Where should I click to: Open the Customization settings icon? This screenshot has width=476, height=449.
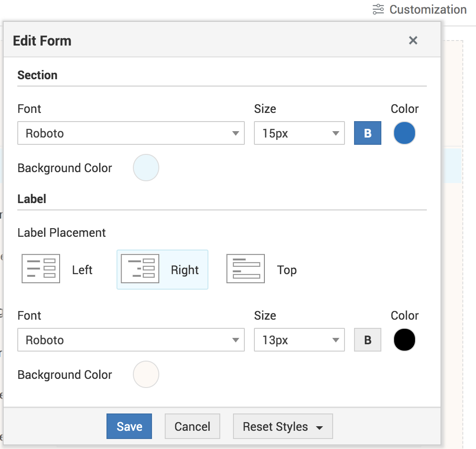point(378,10)
